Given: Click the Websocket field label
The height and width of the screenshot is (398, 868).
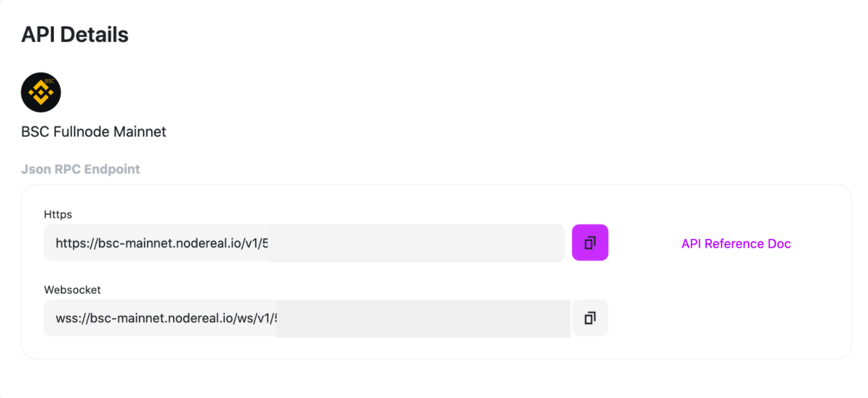Looking at the screenshot, I should point(73,290).
